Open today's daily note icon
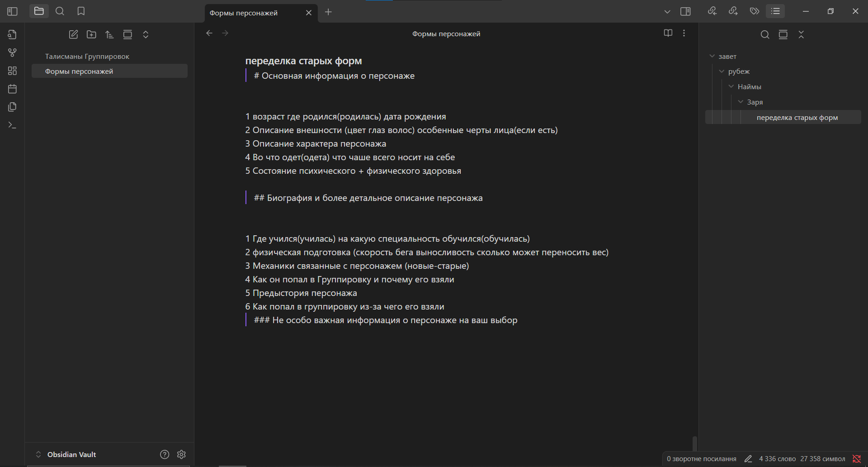 tap(12, 89)
